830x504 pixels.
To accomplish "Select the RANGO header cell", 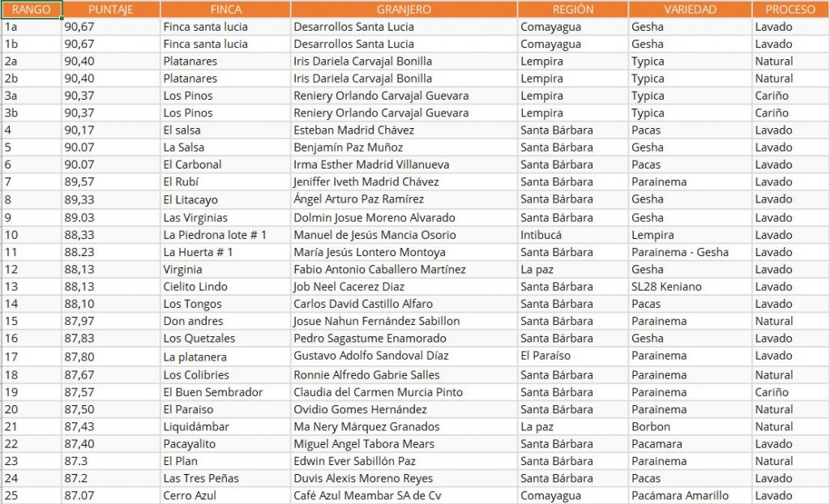I will pyautogui.click(x=32, y=9).
